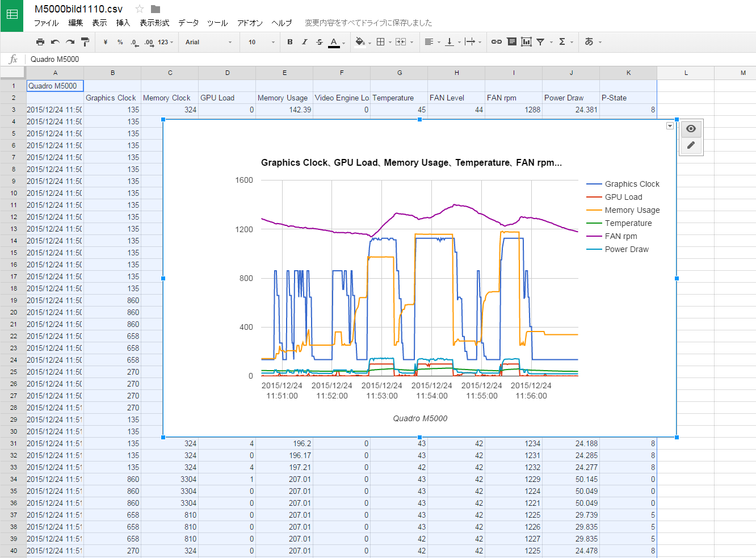The image size is (756, 558).
Task: Click the insert comment icon
Action: 512,42
